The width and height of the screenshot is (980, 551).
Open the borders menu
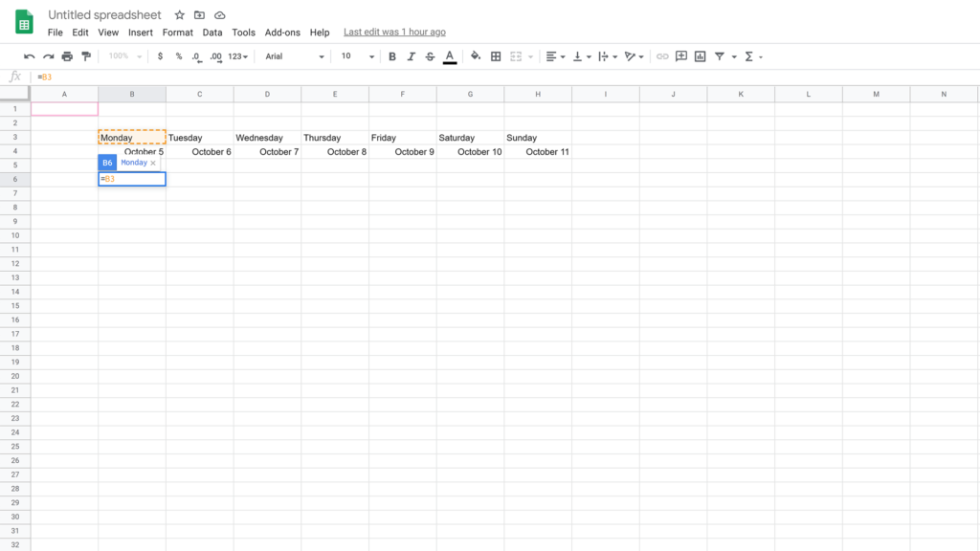tap(496, 56)
